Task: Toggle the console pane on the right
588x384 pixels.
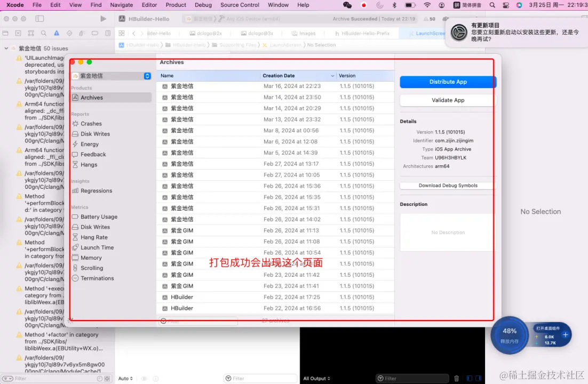Action: (x=479, y=378)
